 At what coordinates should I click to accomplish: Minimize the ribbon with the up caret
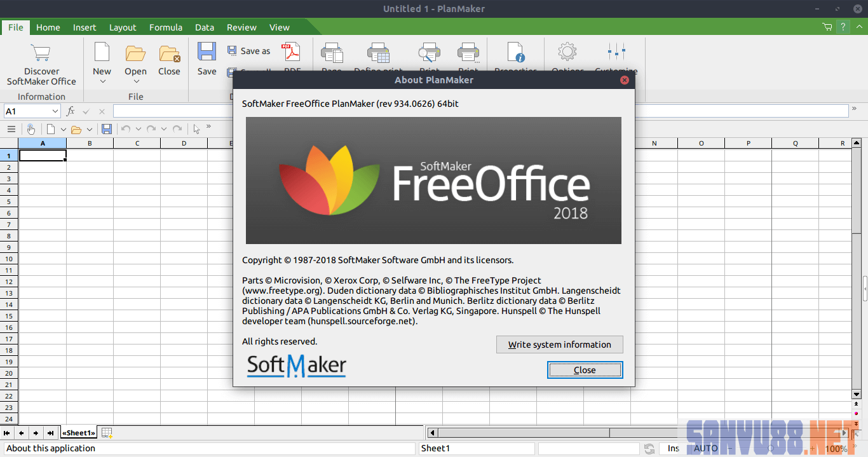point(858,27)
